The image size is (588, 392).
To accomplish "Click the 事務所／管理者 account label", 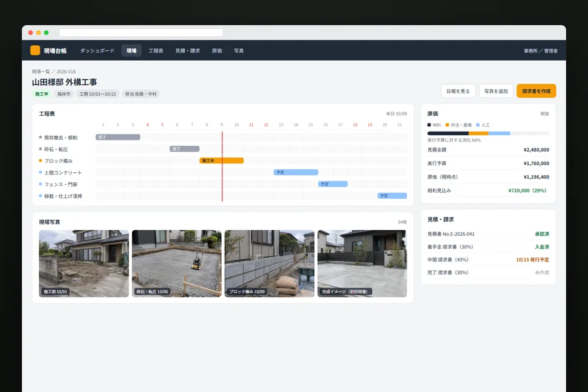I will tap(540, 51).
